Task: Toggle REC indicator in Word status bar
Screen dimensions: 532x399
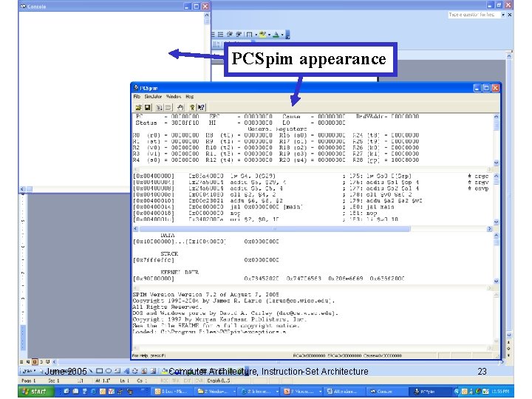Action: [x=164, y=381]
